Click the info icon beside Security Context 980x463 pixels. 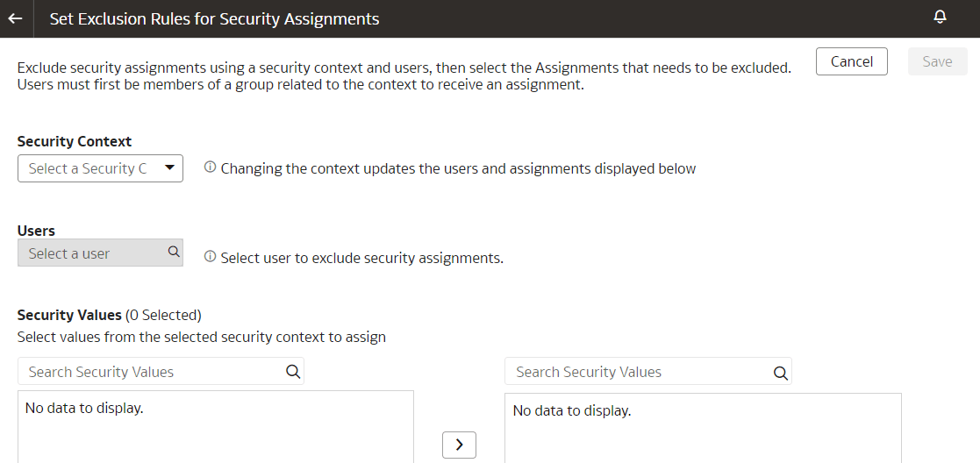(210, 167)
